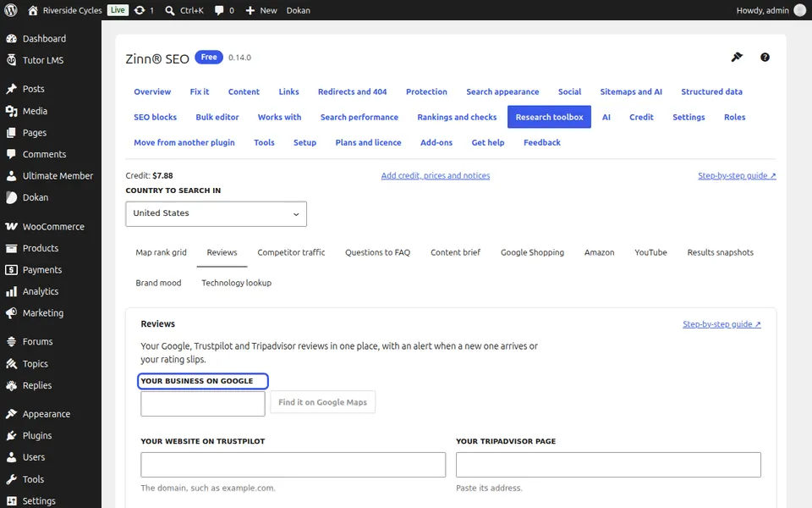Click Add credit, prices and notices link

[x=436, y=176]
